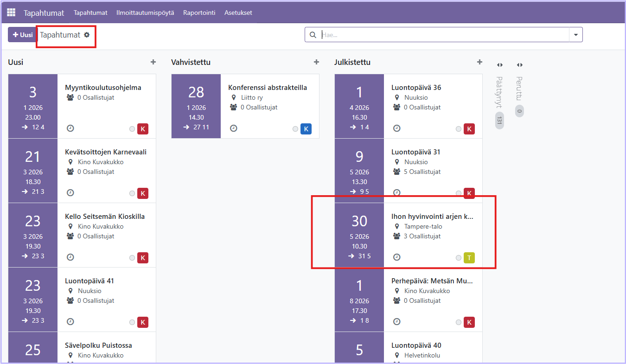Click plus icon in Uusi column header
Image resolution: width=626 pixels, height=364 pixels.
tap(153, 62)
